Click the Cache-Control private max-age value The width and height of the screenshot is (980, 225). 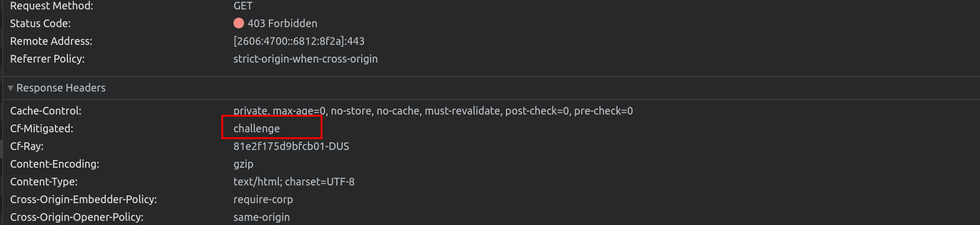pos(433,111)
